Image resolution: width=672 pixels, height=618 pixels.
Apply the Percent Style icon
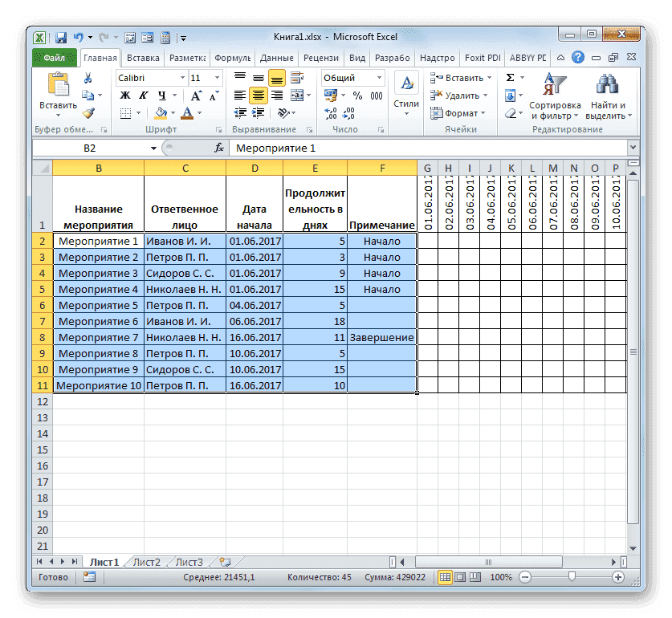pyautogui.click(x=358, y=96)
